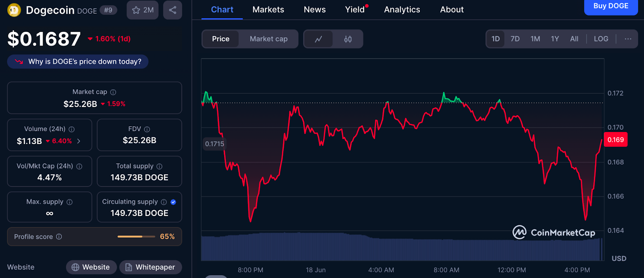Screen dimensions: 644x278
Task: Select the 1Y time range
Action: coord(555,39)
